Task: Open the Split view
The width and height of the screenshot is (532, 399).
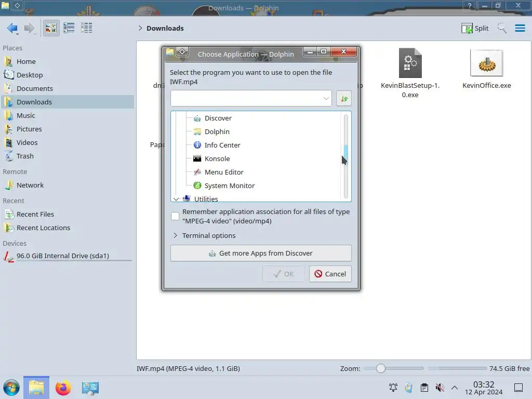Action: (475, 28)
